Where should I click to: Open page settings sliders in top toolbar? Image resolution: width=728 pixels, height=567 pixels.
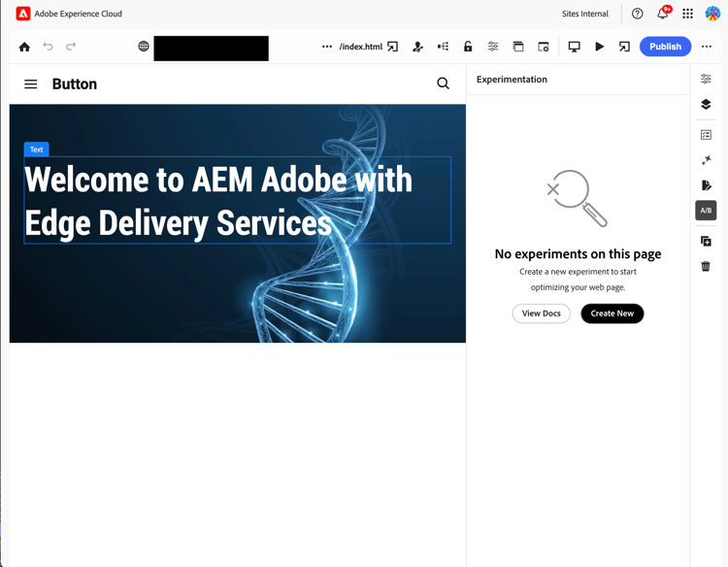[493, 47]
